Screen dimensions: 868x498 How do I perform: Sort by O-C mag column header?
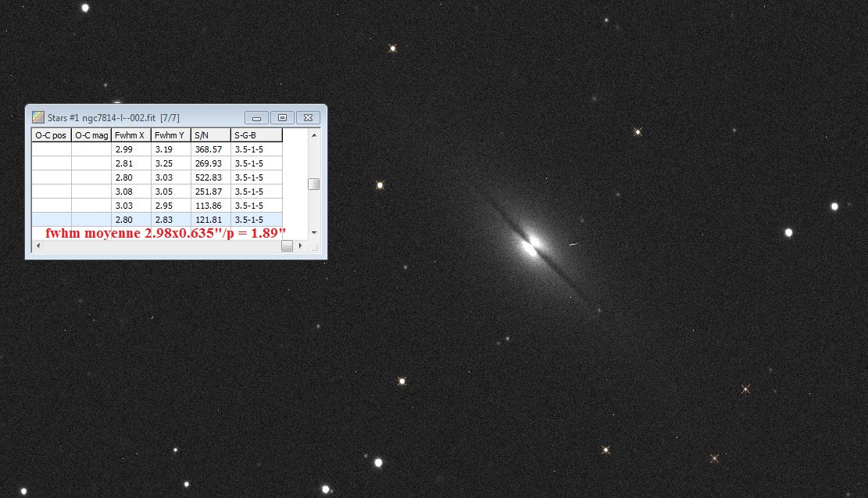(x=91, y=135)
